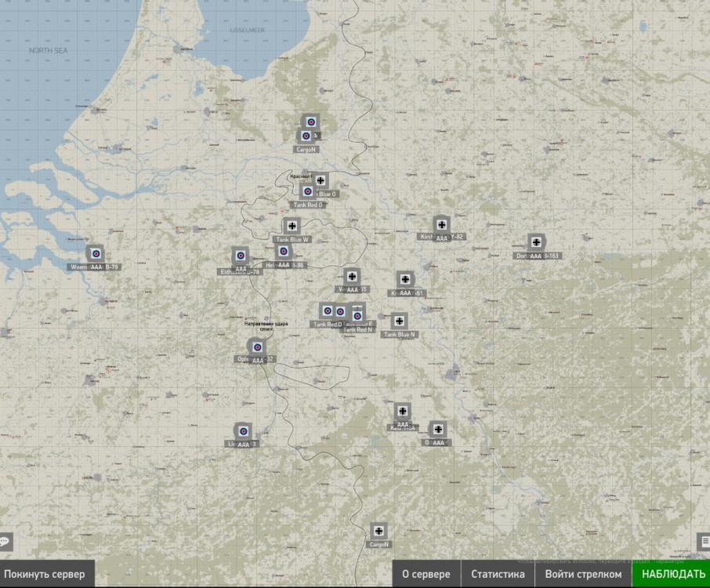Click the green НАБЛЮДАТЬ spectate button
The height and width of the screenshot is (588, 710).
pyautogui.click(x=671, y=574)
